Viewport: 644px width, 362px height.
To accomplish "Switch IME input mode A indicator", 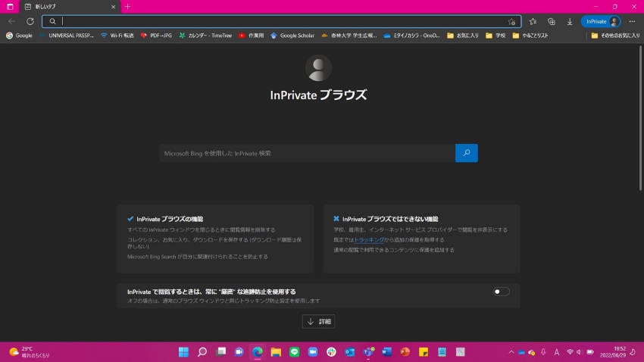I will pyautogui.click(x=557, y=351).
